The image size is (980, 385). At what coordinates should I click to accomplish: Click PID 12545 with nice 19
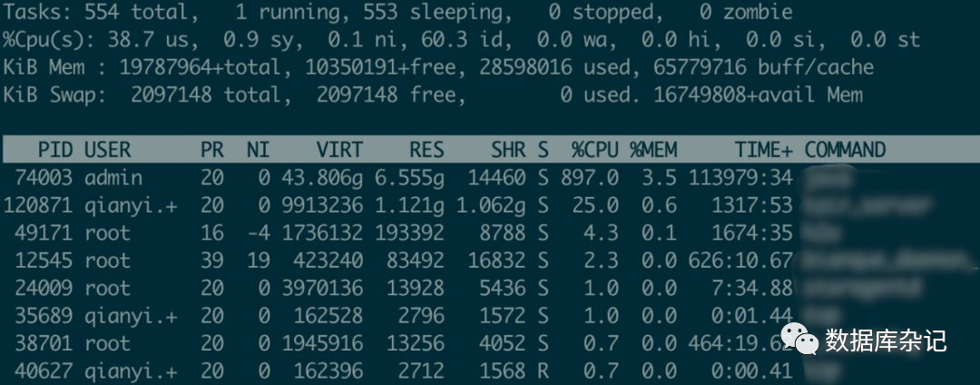(490, 261)
